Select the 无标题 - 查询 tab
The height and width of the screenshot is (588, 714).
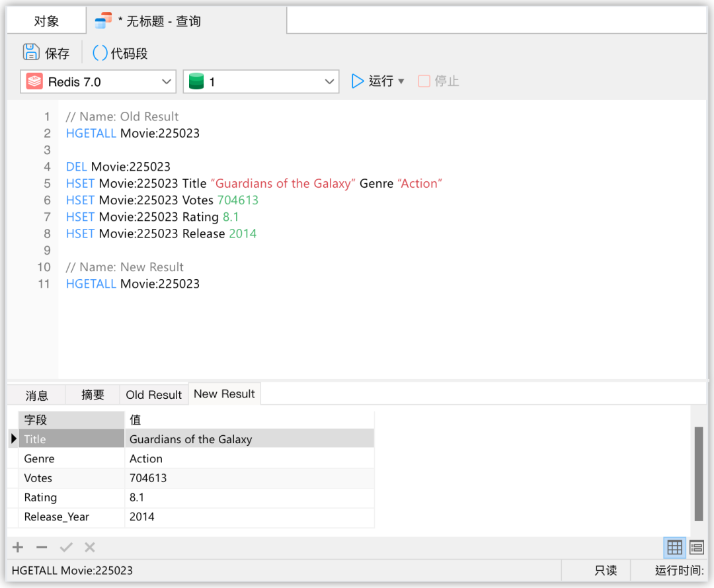click(x=186, y=21)
